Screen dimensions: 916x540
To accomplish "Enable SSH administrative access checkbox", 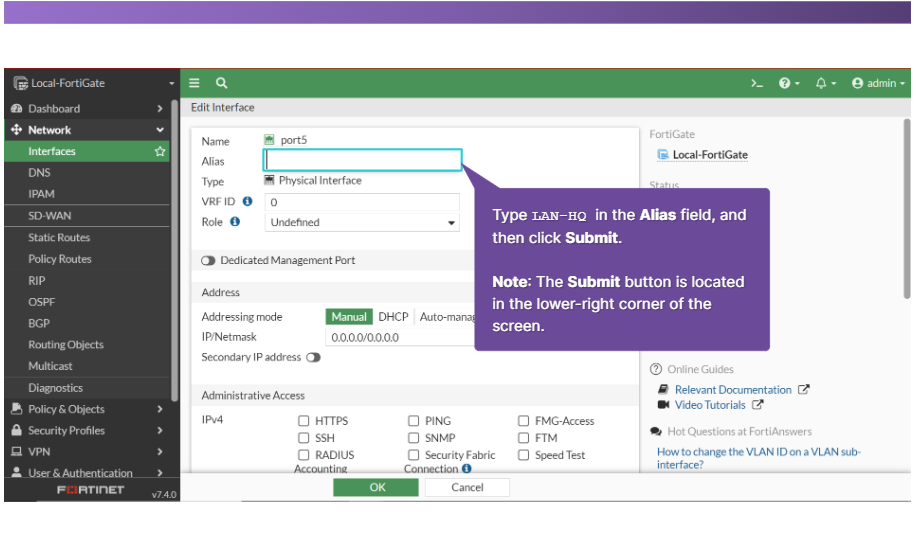I will [x=303, y=438].
